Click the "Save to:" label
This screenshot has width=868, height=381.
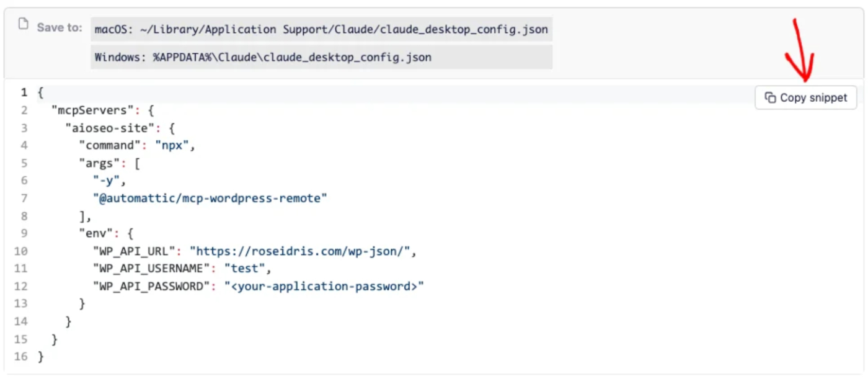[x=60, y=27]
